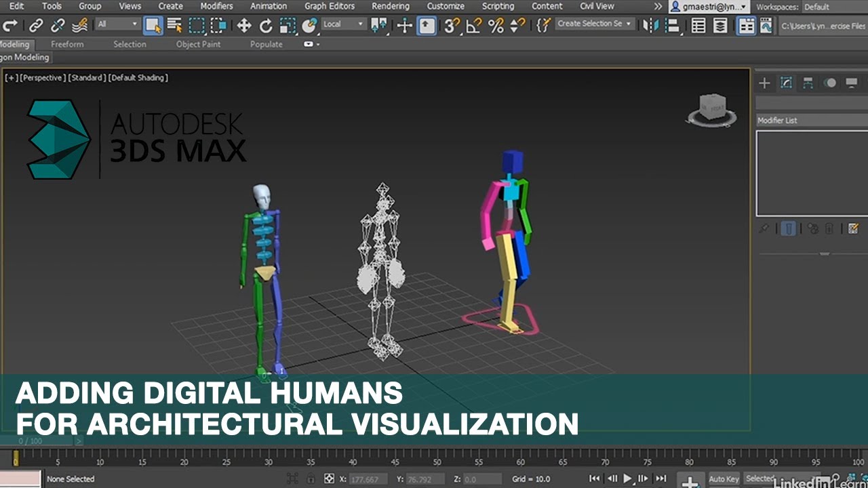Open the Create command panel tab
Screen dimensions: 868x488
(764, 83)
